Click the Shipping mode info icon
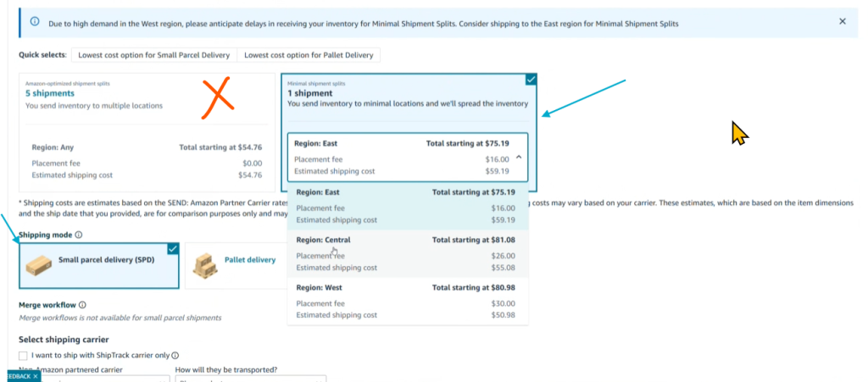The image size is (868, 382). click(x=79, y=235)
